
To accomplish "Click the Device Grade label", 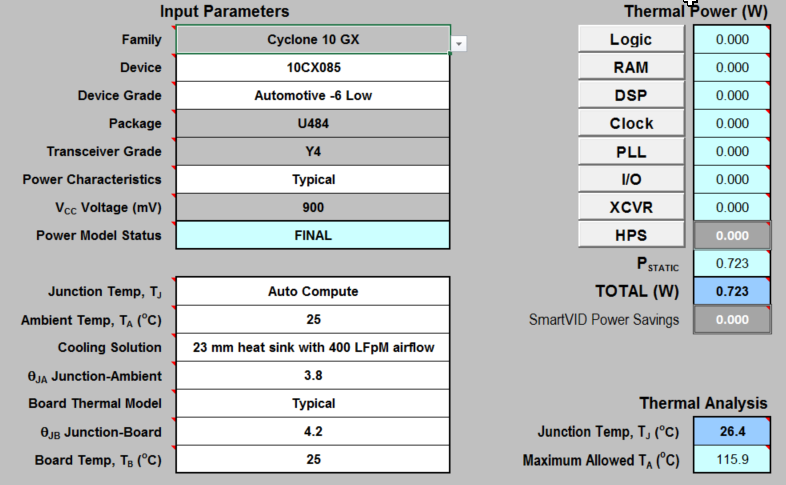I will (x=119, y=96).
